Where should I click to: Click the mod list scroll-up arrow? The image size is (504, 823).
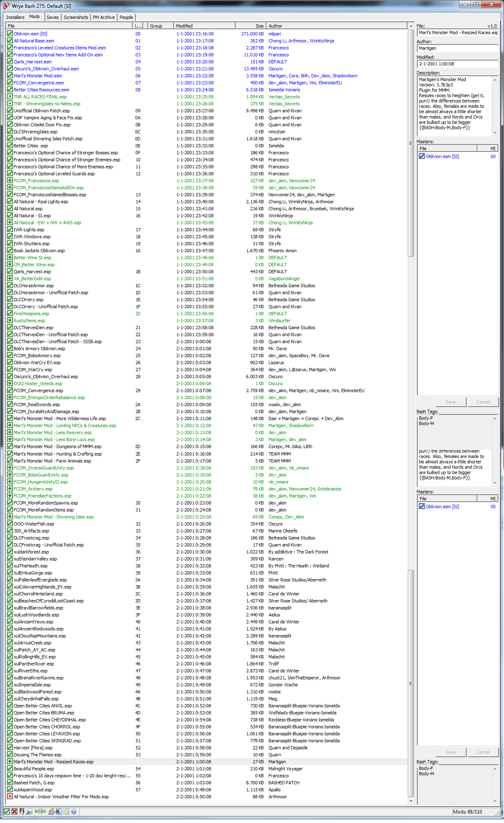click(411, 26)
